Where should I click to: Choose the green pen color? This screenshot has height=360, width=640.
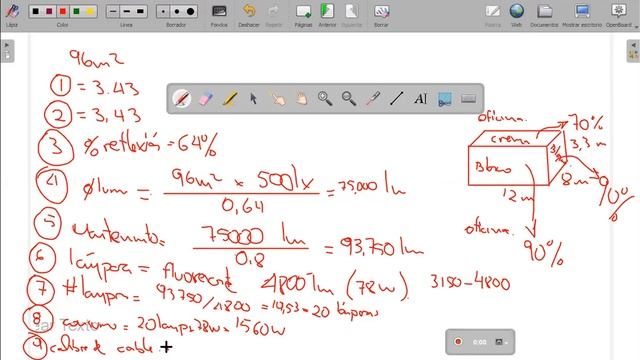tap(76, 11)
